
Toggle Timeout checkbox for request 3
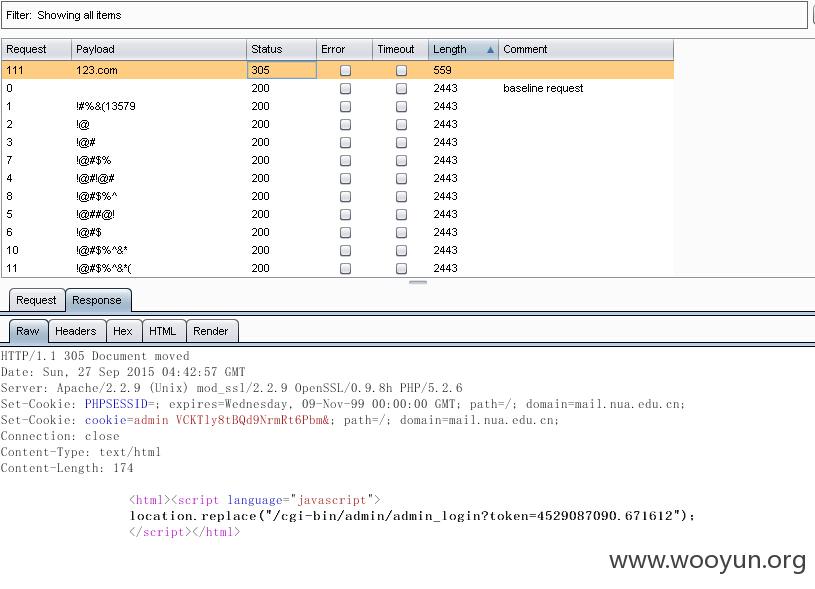[x=401, y=142]
